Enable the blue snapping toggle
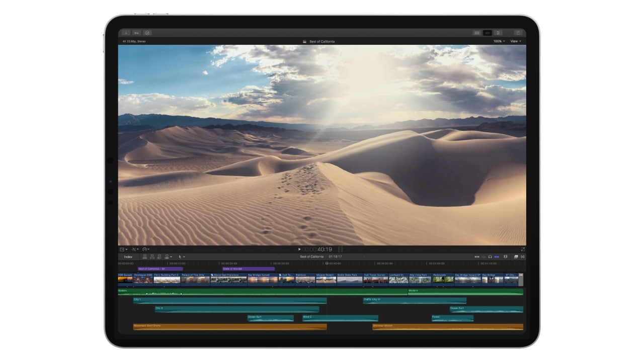The image size is (644, 362). pyautogui.click(x=497, y=256)
